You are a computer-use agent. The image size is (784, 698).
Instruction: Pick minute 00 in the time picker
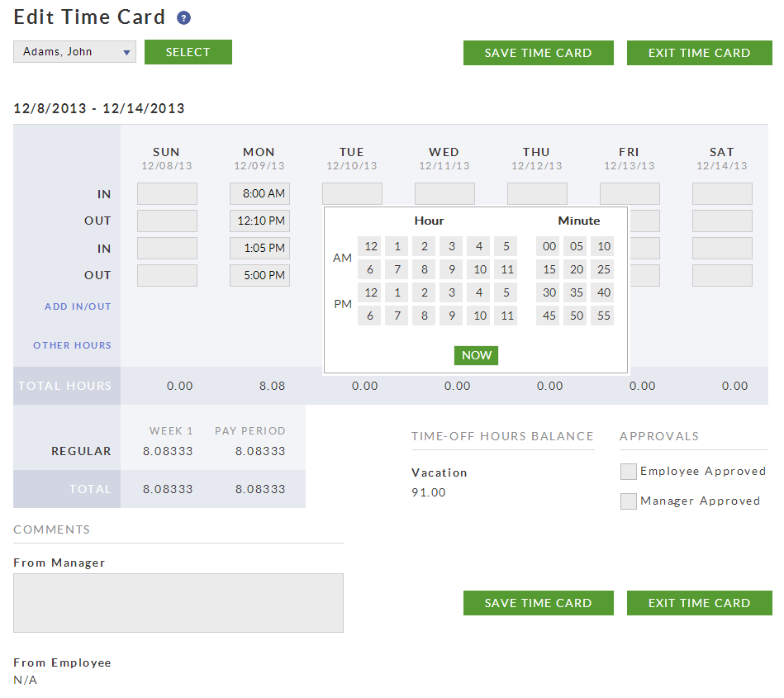click(549, 245)
